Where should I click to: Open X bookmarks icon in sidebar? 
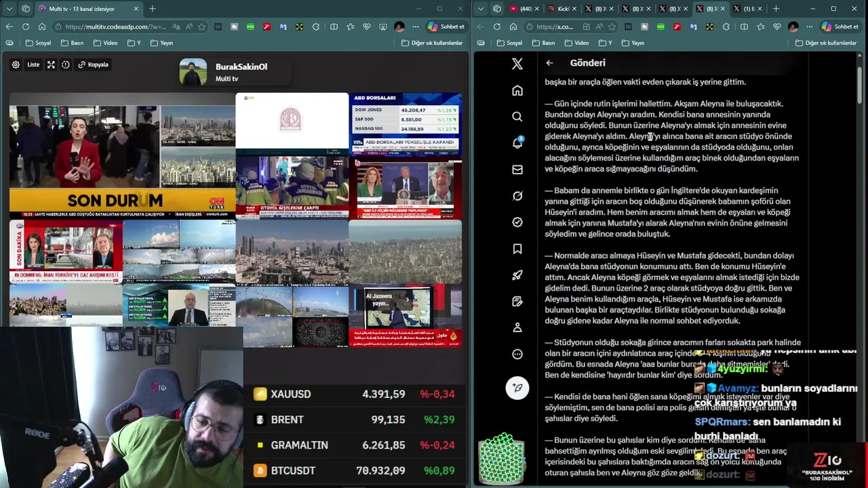(517, 249)
